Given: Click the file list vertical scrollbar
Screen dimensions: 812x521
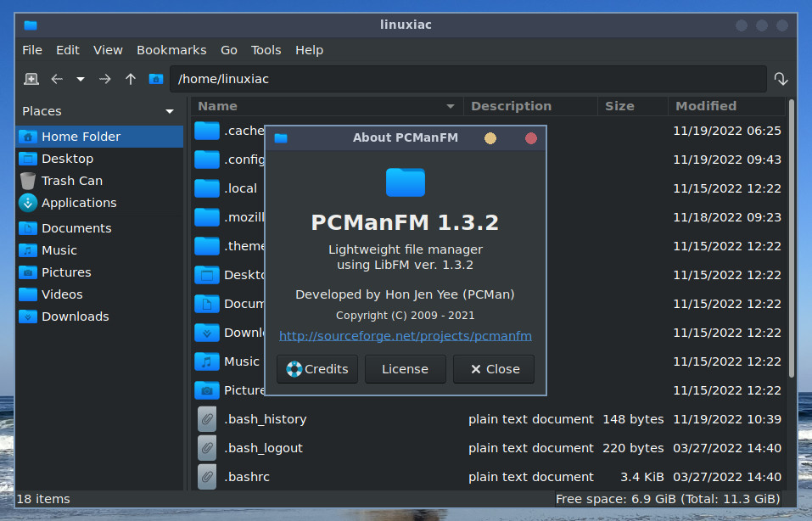Looking at the screenshot, I should [x=792, y=238].
